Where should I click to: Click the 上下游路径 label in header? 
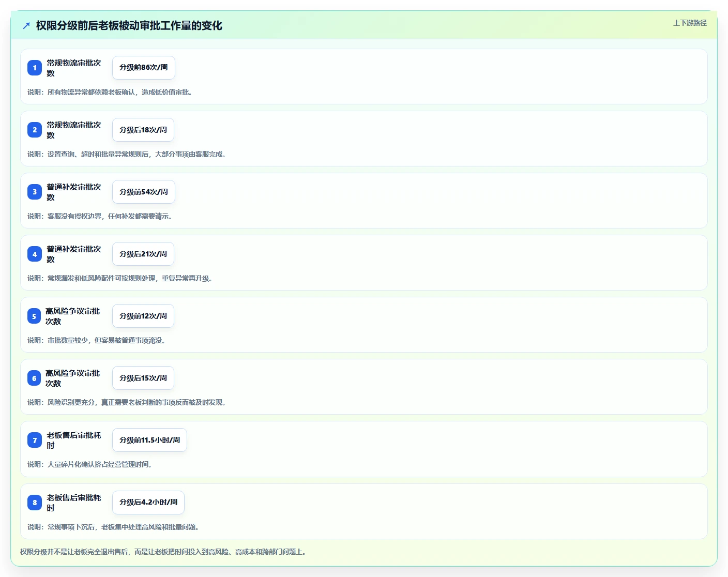coord(690,23)
